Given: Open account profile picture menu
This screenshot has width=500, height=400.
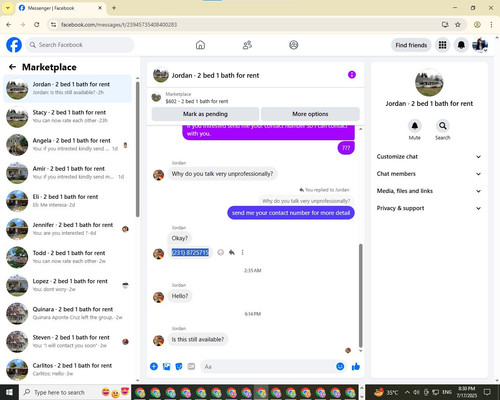Looking at the screenshot, I should [x=480, y=45].
